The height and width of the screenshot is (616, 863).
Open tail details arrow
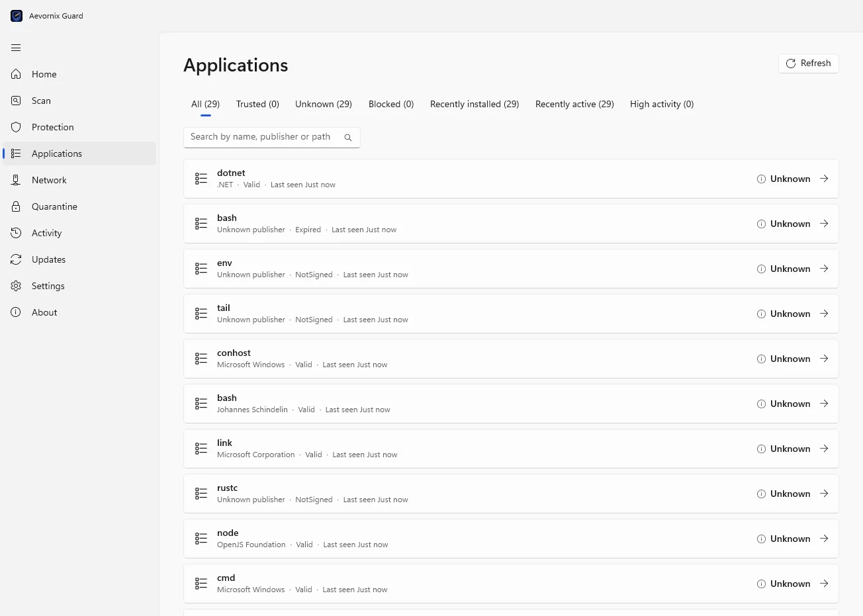[824, 314]
